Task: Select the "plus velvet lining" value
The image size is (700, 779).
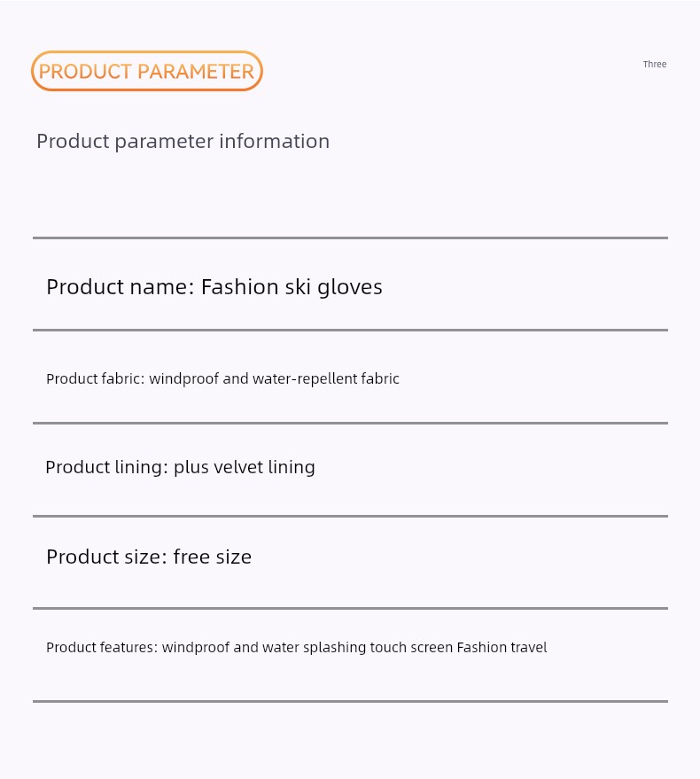Action: [245, 468]
